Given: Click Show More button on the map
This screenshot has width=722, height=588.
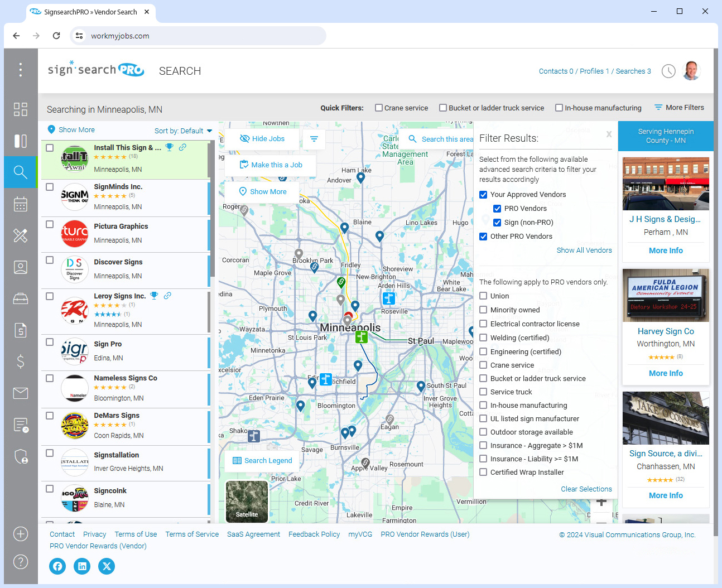Looking at the screenshot, I should click(x=262, y=191).
